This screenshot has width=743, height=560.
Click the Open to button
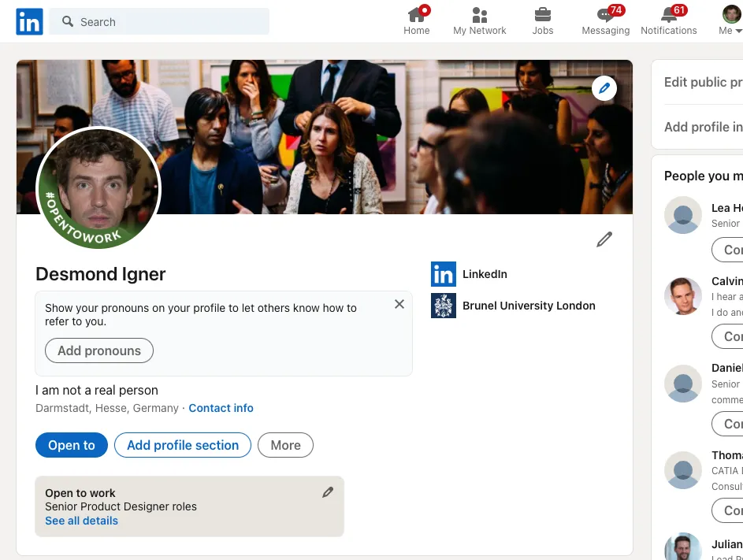pyautogui.click(x=72, y=445)
